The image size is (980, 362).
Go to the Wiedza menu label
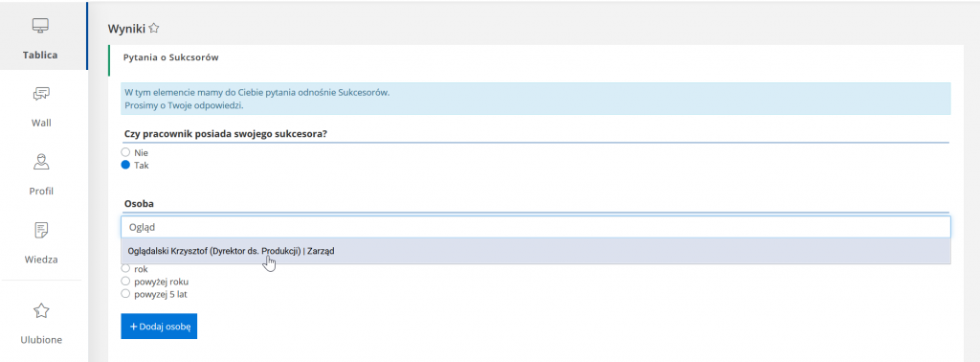pyautogui.click(x=41, y=259)
